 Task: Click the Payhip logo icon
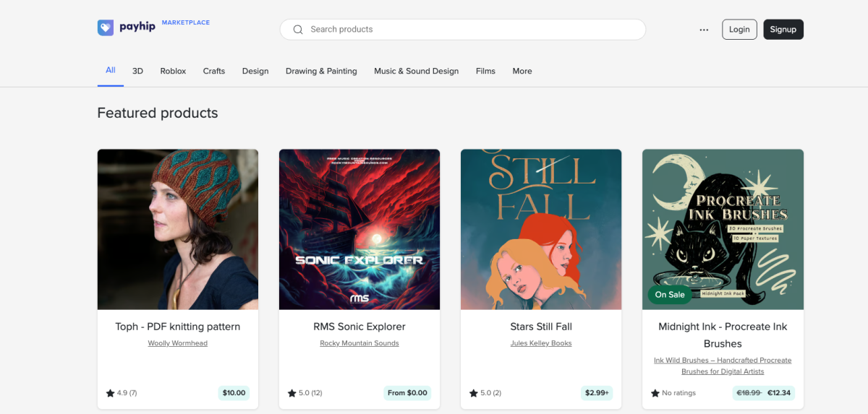106,27
